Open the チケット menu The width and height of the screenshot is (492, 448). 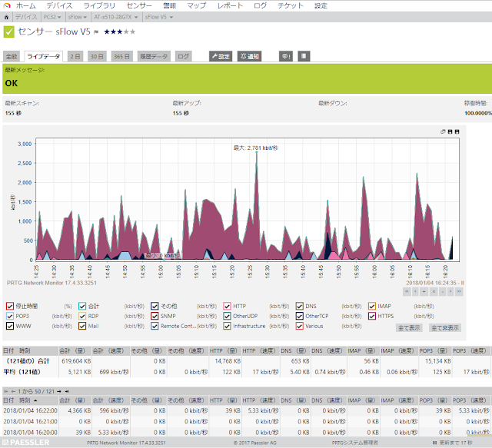point(291,5)
